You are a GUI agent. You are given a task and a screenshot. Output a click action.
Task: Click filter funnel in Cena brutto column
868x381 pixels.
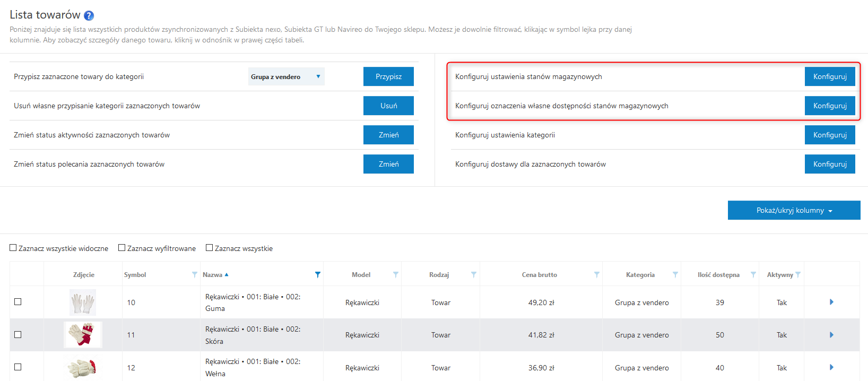(x=596, y=275)
